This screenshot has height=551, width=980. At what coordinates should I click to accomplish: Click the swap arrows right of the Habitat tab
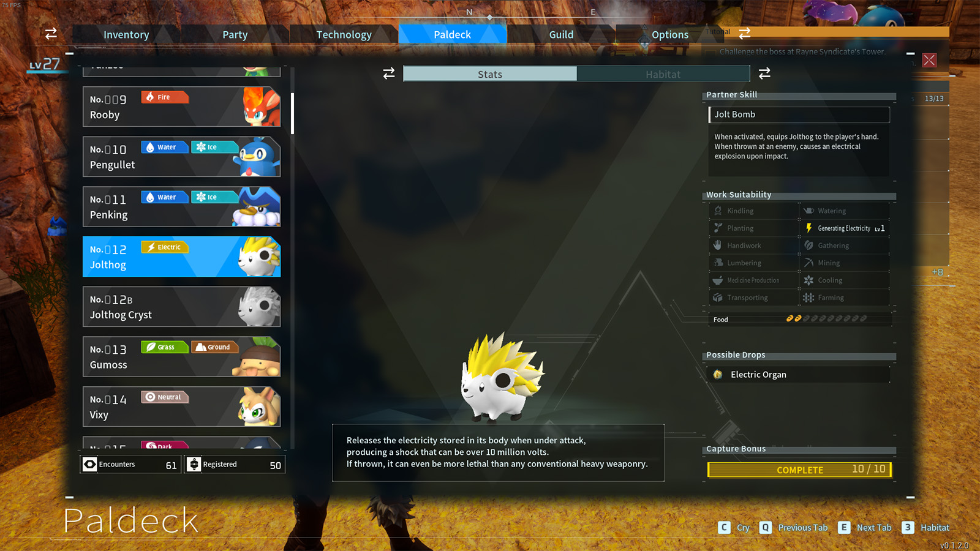click(x=764, y=74)
